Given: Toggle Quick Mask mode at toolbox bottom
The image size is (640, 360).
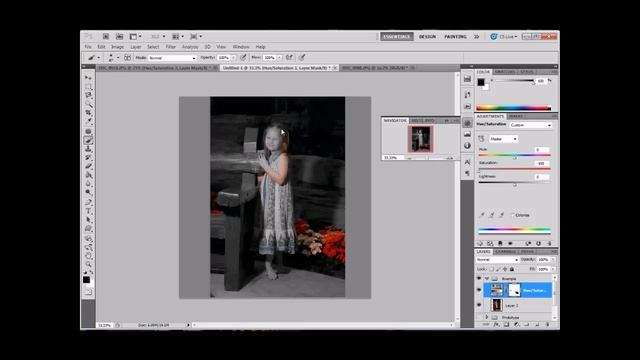Looking at the screenshot, I should [88, 292].
